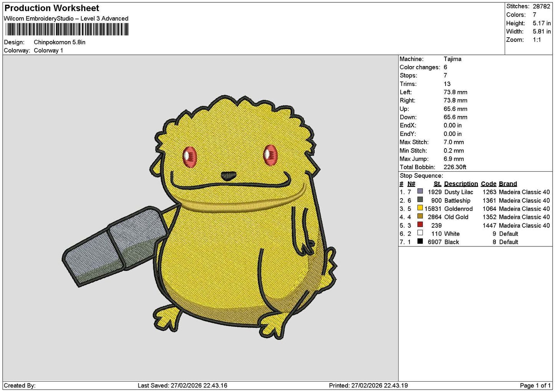Click the Old Gold color swatch
Screen dimensions: 555x392
[420, 216]
